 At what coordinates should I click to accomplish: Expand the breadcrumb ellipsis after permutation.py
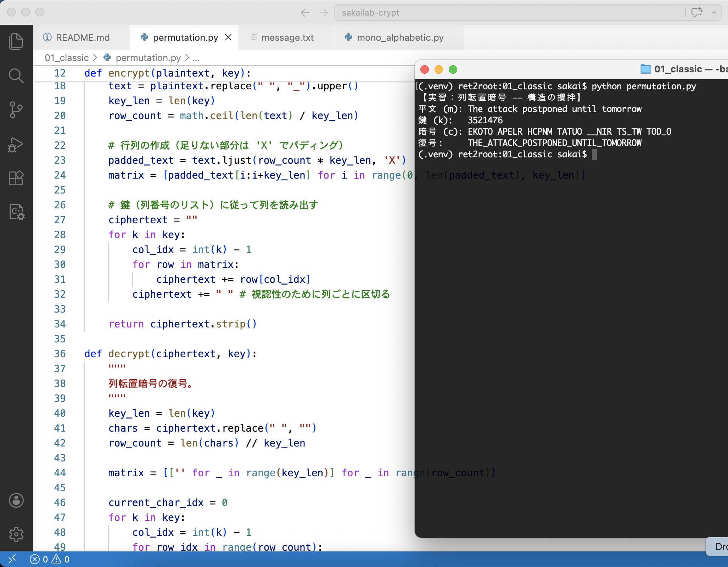pyautogui.click(x=196, y=58)
